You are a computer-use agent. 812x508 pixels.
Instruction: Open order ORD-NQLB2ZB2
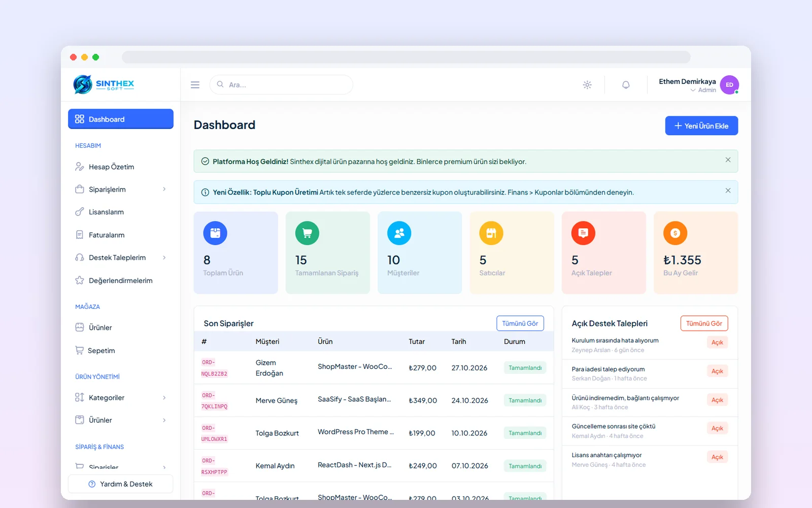[x=214, y=368]
